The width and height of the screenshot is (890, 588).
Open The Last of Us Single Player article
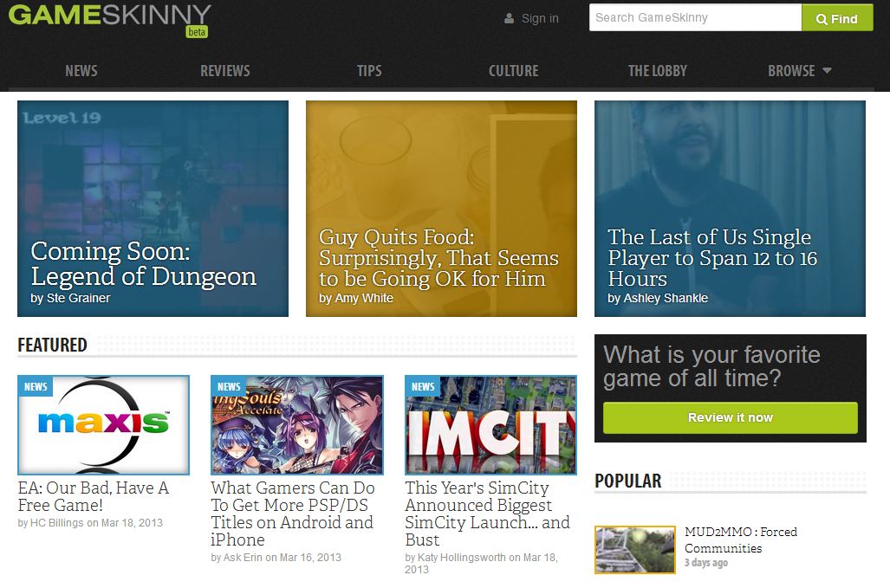point(730,209)
